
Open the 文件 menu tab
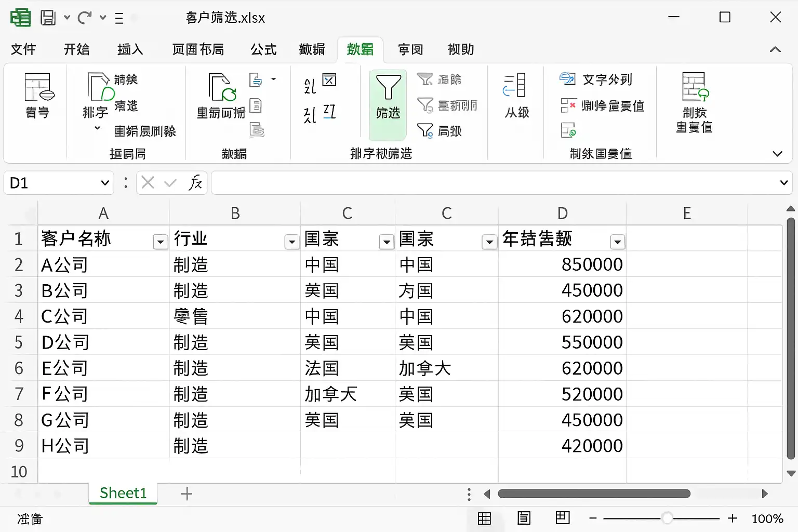click(23, 49)
